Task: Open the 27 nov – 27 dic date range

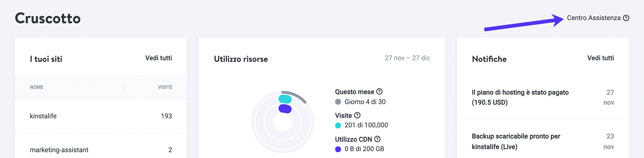Action: pyautogui.click(x=407, y=58)
